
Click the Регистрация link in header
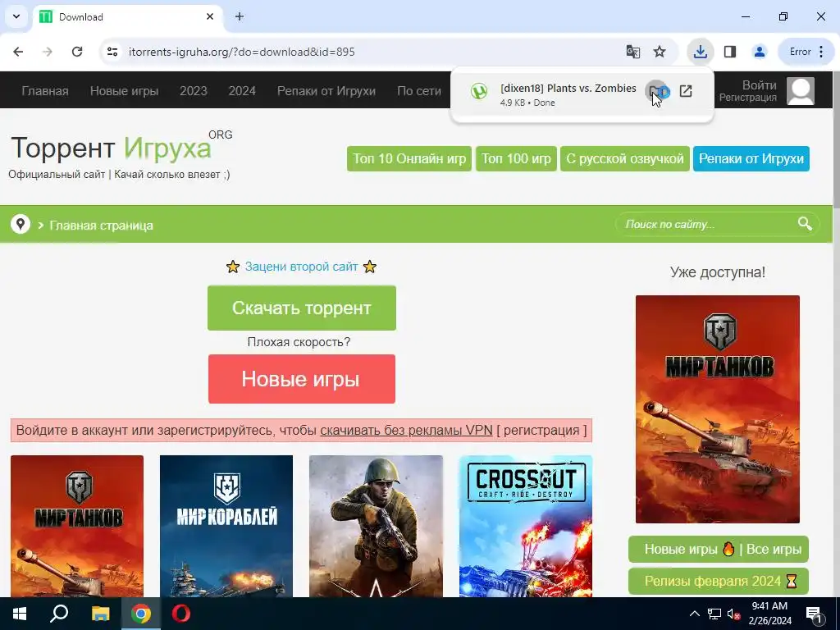(x=748, y=98)
